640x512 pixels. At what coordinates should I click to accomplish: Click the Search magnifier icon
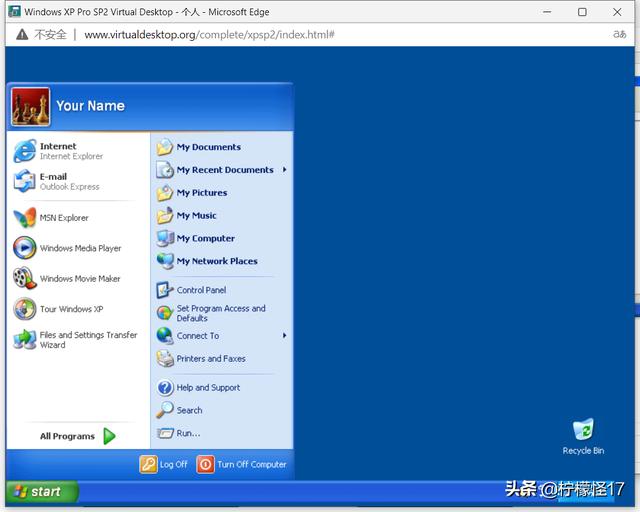165,410
